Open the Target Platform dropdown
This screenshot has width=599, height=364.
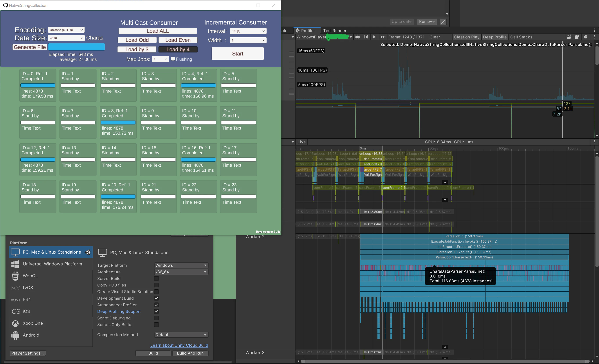(181, 265)
